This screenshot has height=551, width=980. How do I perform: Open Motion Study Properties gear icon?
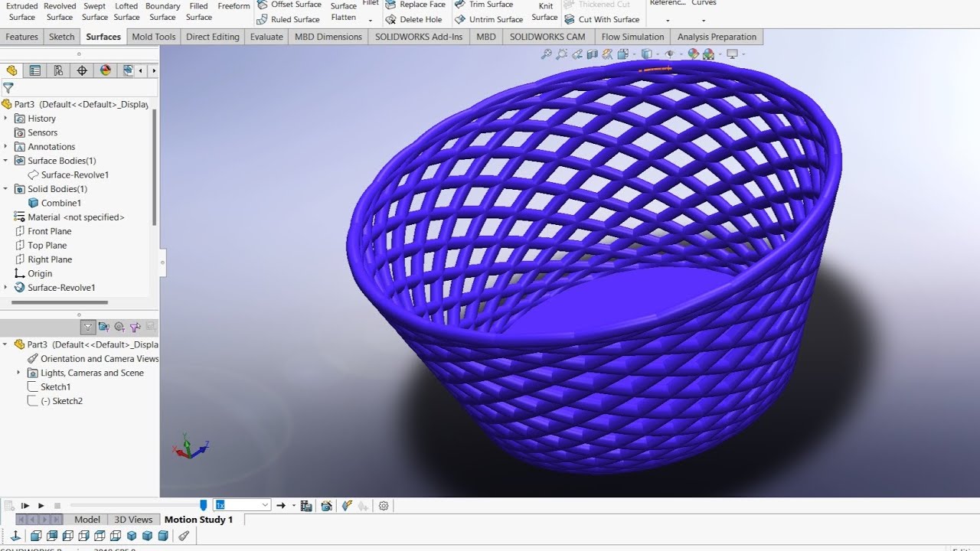(384, 506)
